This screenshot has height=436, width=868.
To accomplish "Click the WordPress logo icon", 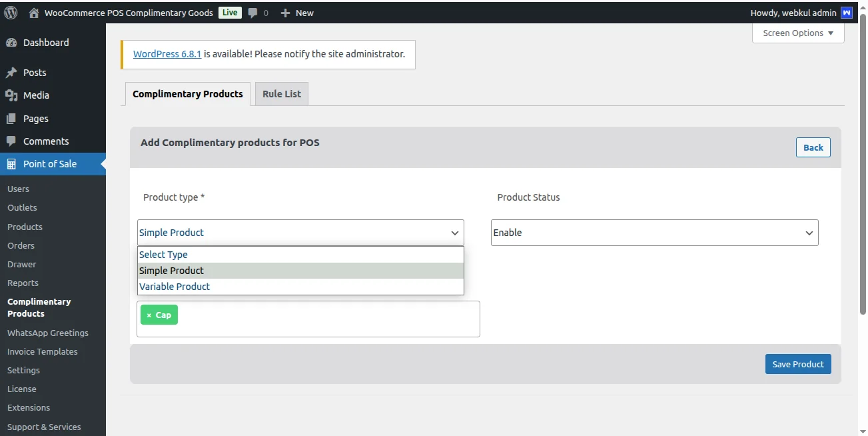I will 11,13.
